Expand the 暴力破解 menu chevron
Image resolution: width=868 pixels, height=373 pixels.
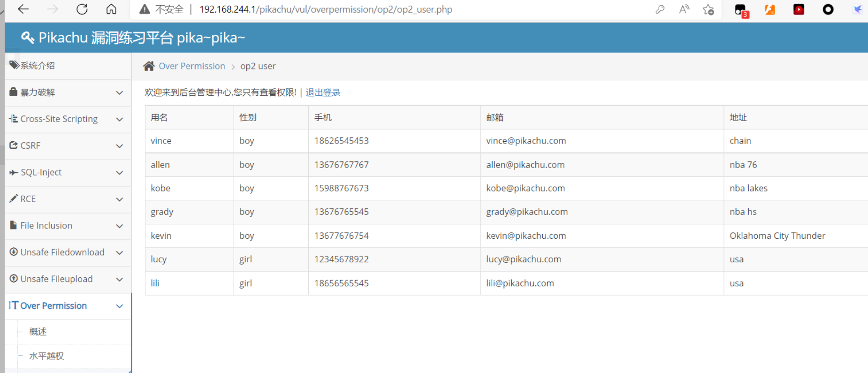pos(120,92)
